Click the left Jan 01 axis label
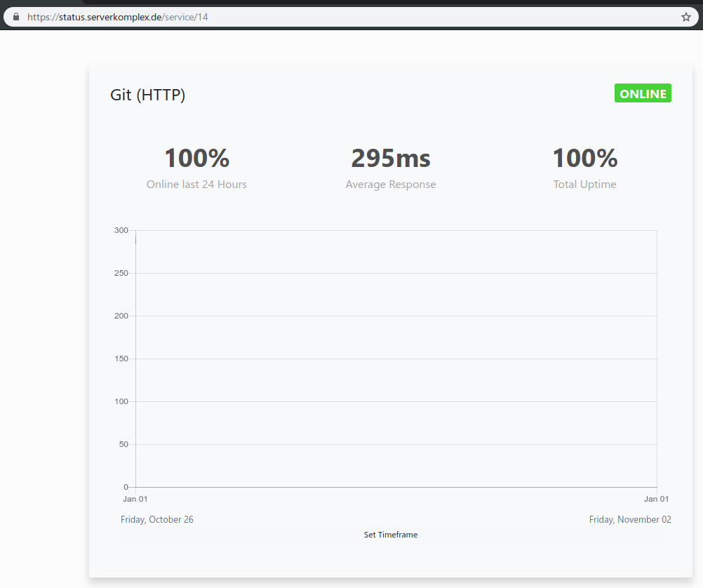Viewport: 703px width, 588px height. coord(135,499)
